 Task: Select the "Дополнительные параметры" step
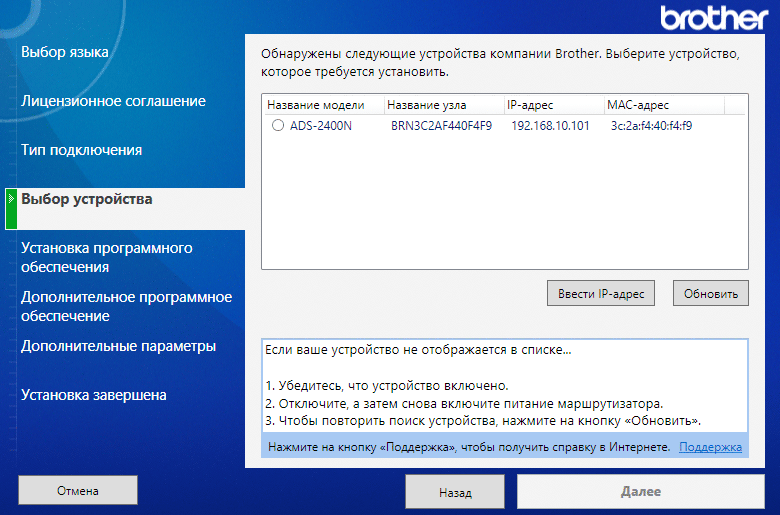coord(118,346)
